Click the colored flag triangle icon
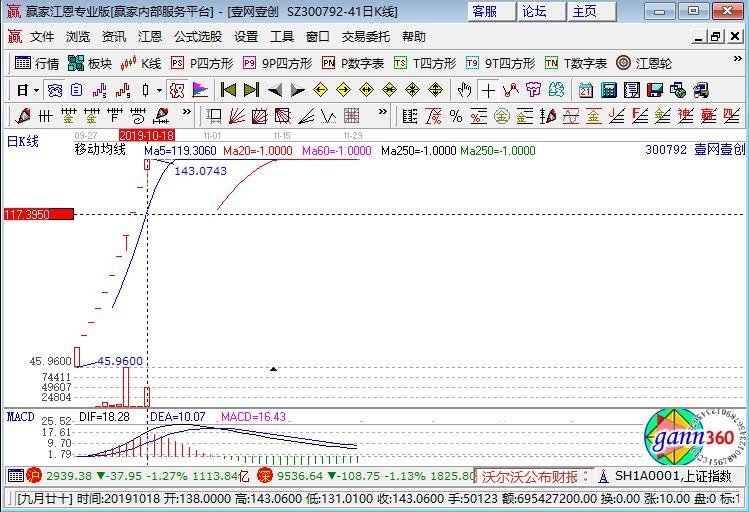 [x=200, y=90]
